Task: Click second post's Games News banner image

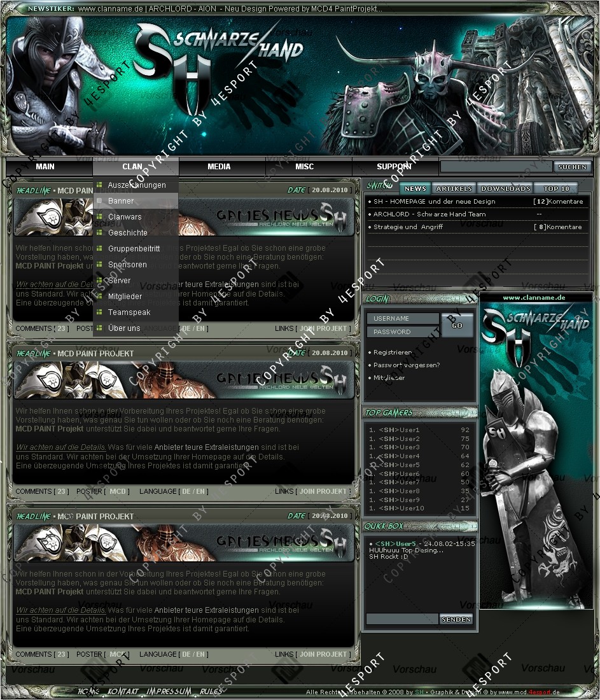Action: point(183,380)
